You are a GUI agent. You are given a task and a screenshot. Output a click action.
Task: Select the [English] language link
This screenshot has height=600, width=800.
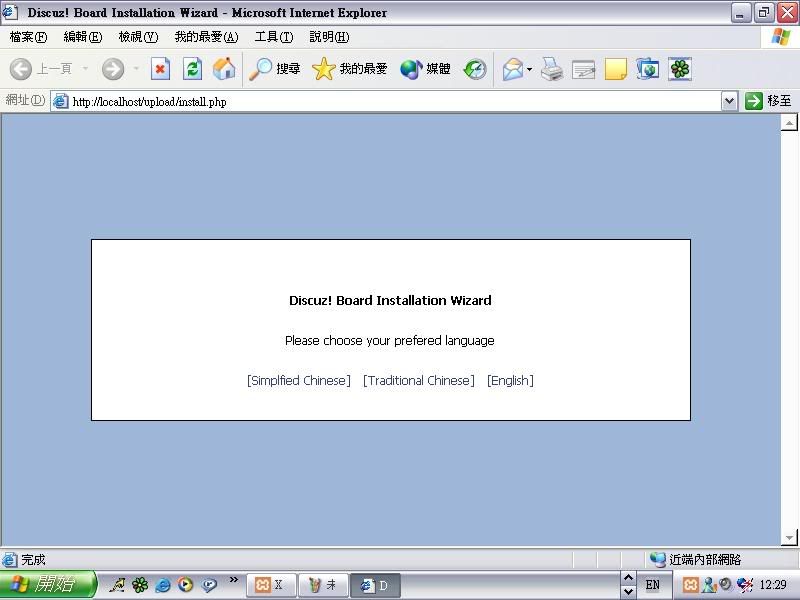[x=510, y=381]
